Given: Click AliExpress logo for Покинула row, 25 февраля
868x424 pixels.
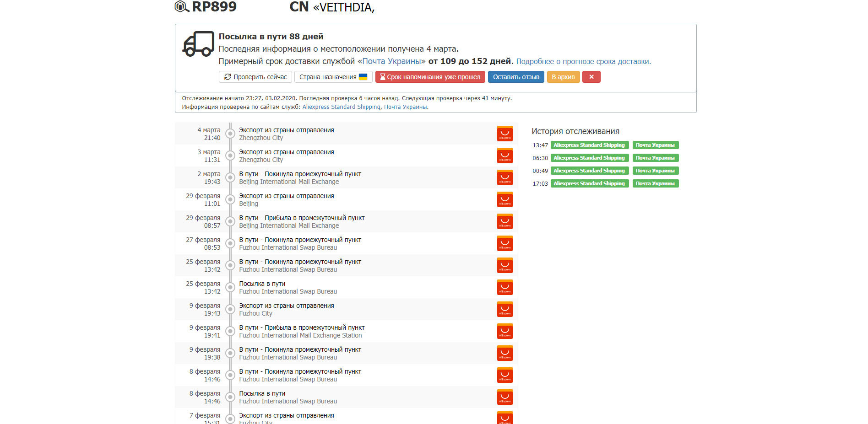Looking at the screenshot, I should 505,265.
